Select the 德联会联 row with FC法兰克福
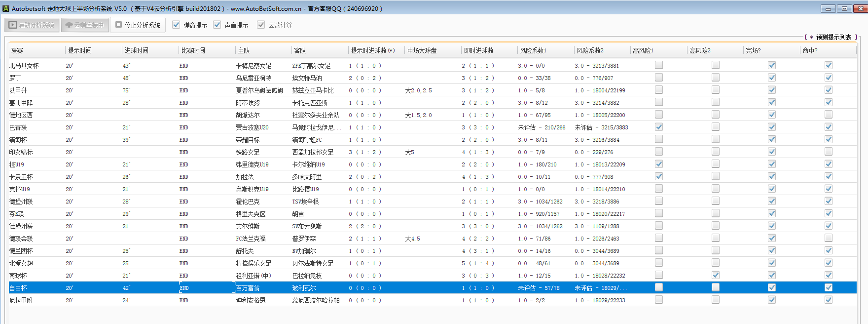The height and width of the screenshot is (324, 868). [251, 239]
